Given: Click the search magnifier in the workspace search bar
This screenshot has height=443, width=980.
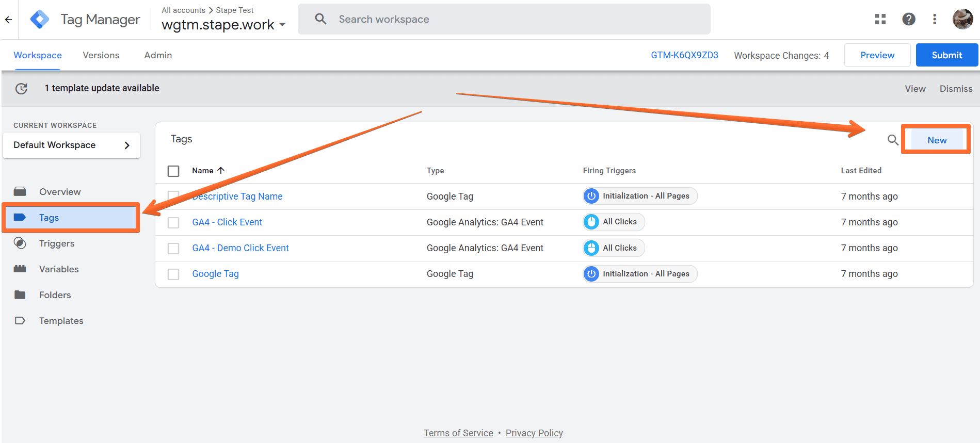Looking at the screenshot, I should pos(320,19).
